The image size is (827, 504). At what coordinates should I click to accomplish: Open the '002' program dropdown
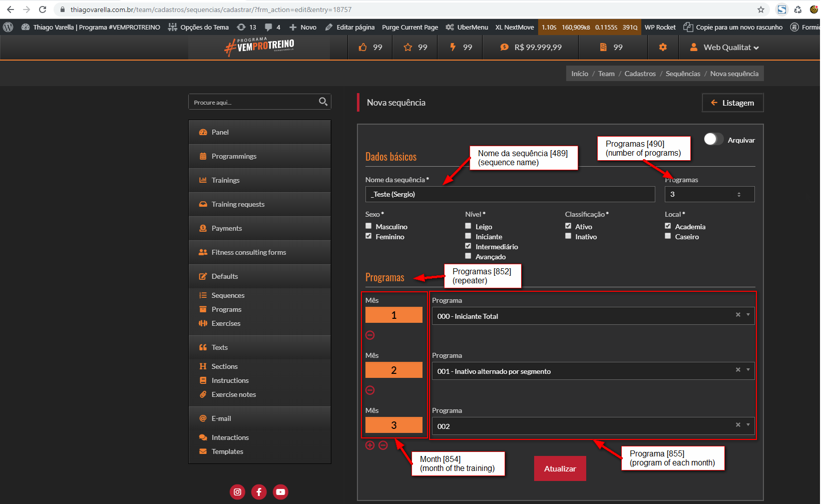point(748,425)
